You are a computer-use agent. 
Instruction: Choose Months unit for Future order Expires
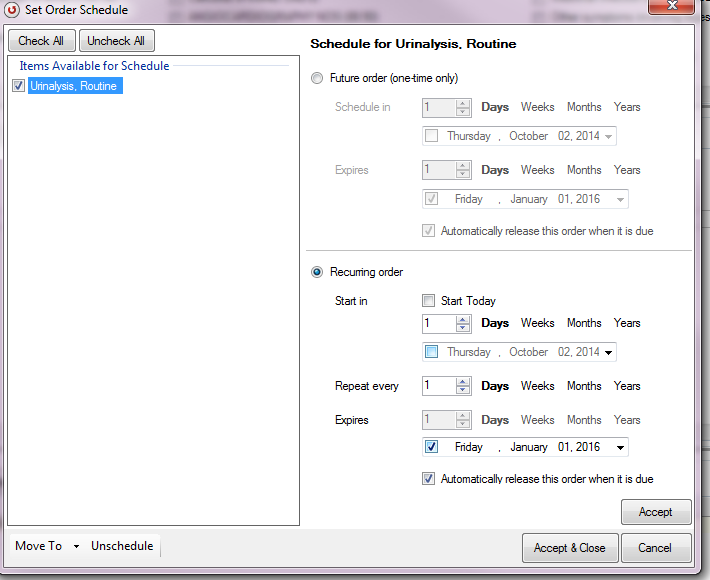pos(584,170)
